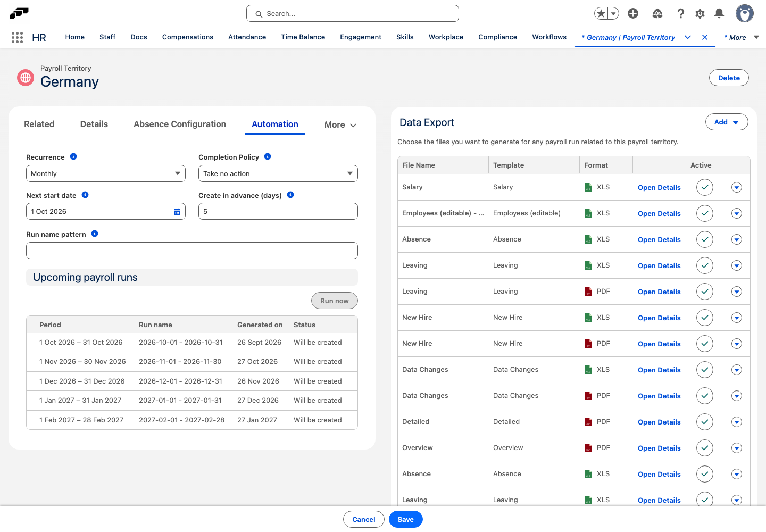The image size is (766, 532).
Task: Click the Completion Policy info icon
Action: coord(268,156)
